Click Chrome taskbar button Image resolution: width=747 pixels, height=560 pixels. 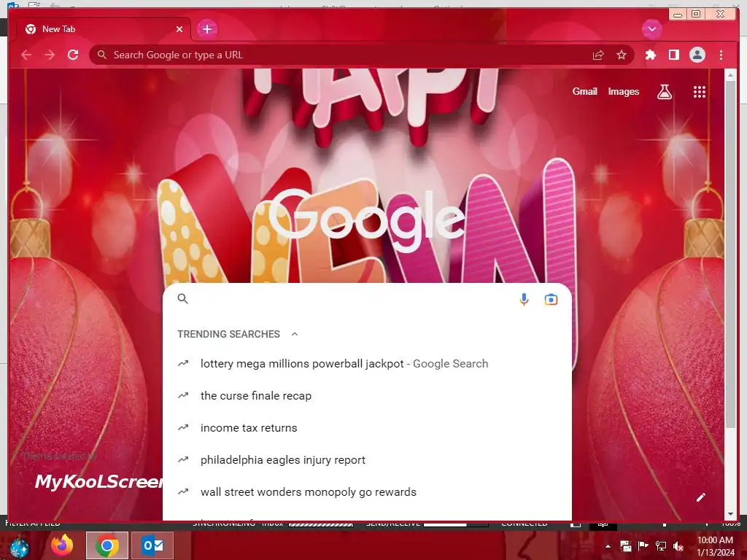(107, 545)
